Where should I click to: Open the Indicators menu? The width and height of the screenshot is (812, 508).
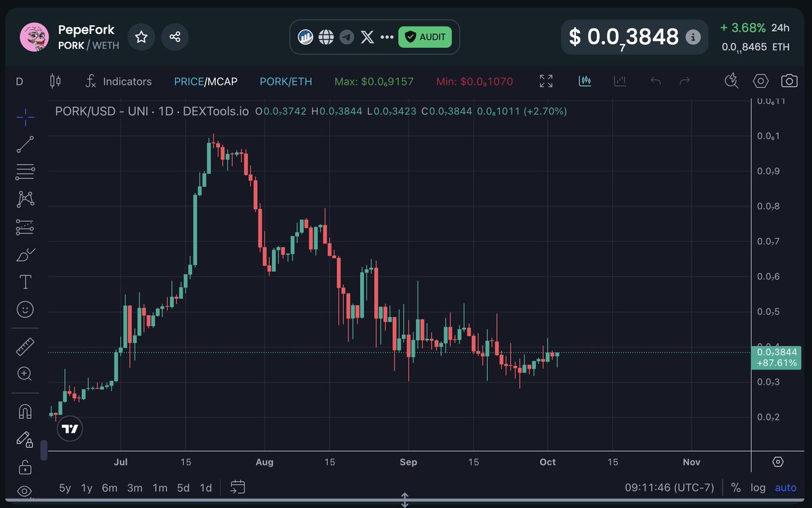coord(118,81)
